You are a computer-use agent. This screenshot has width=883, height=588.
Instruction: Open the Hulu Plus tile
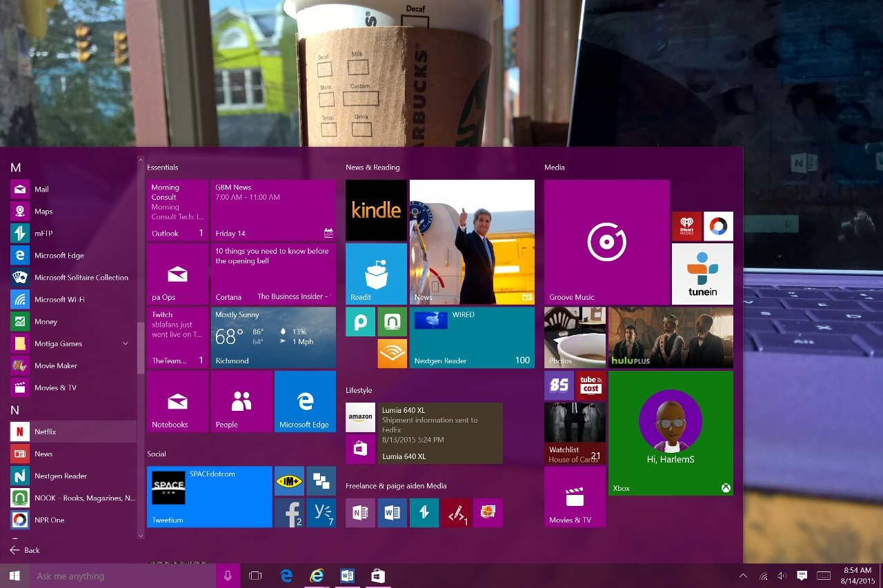click(x=671, y=338)
